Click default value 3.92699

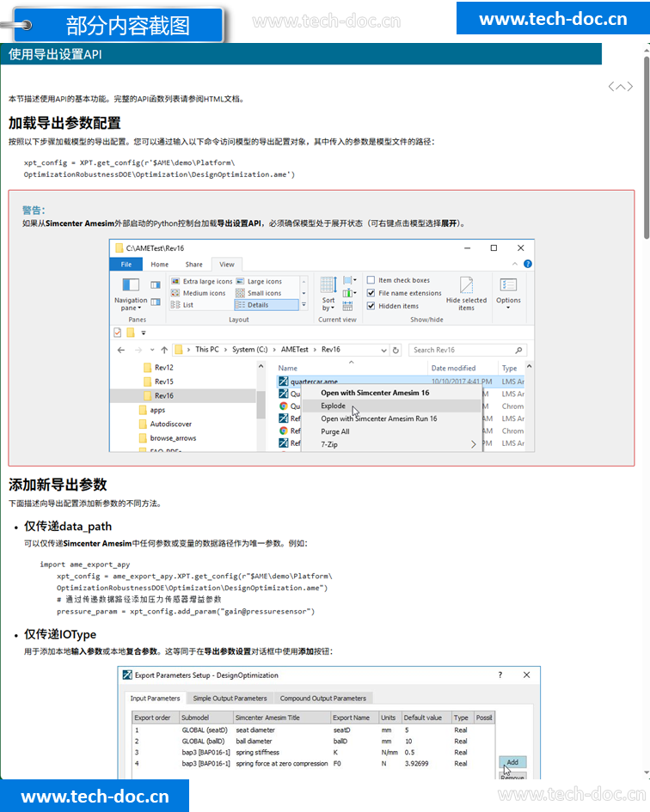pos(417,763)
